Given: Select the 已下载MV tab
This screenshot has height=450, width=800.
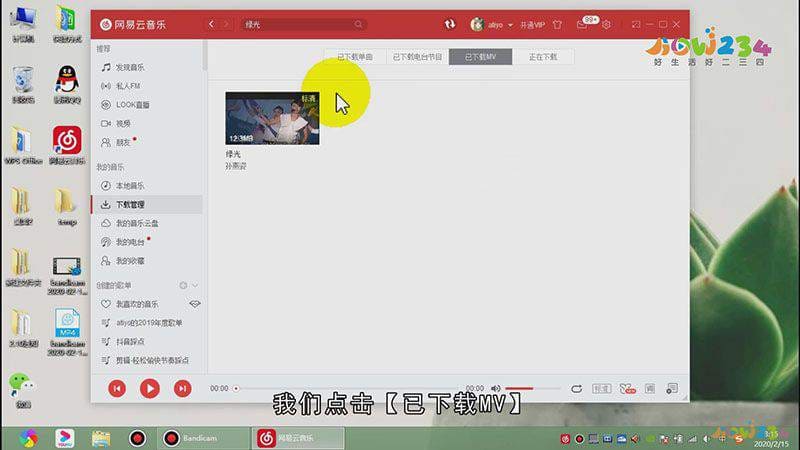Looking at the screenshot, I should [480, 57].
